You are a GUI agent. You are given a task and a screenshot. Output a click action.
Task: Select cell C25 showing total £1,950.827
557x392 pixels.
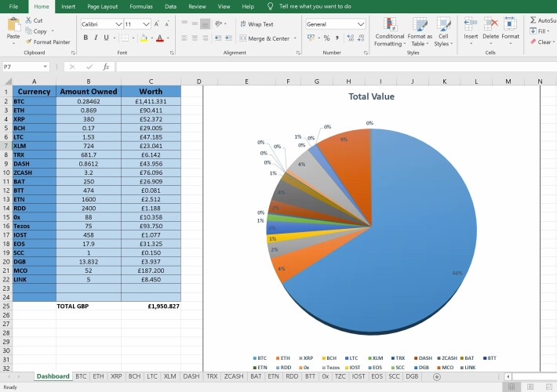[x=151, y=306]
